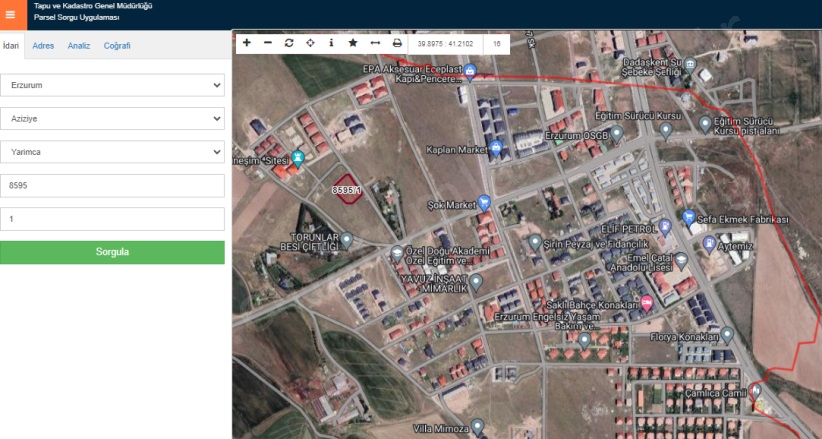Image resolution: width=822 pixels, height=439 pixels.
Task: Open the parcel info tool
Action: 331,44
